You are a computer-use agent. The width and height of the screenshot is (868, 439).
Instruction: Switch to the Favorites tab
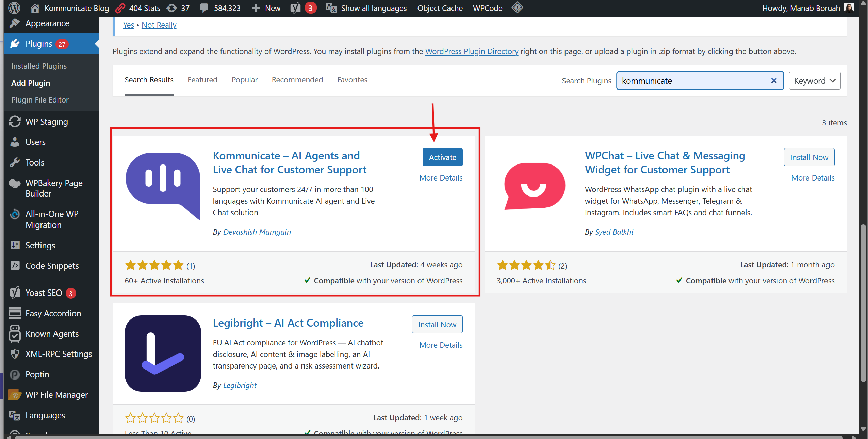point(352,80)
